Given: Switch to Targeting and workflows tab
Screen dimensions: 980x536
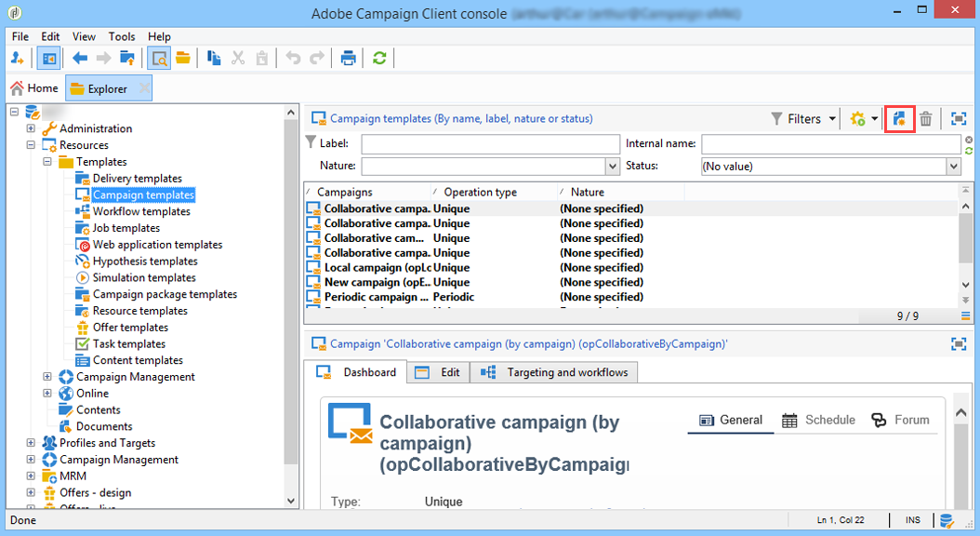Looking at the screenshot, I should coord(554,372).
